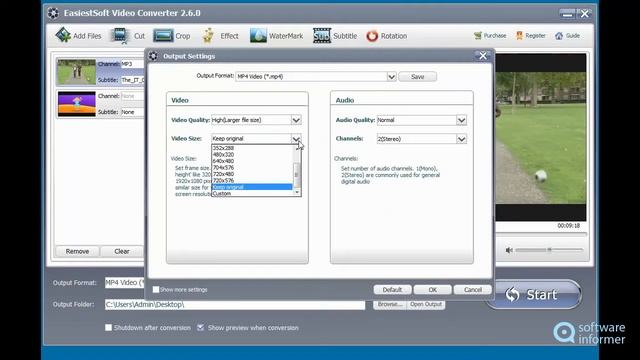Screen dimensions: 640x360
Task: Click the speaker volume icon
Action: (x=509, y=250)
